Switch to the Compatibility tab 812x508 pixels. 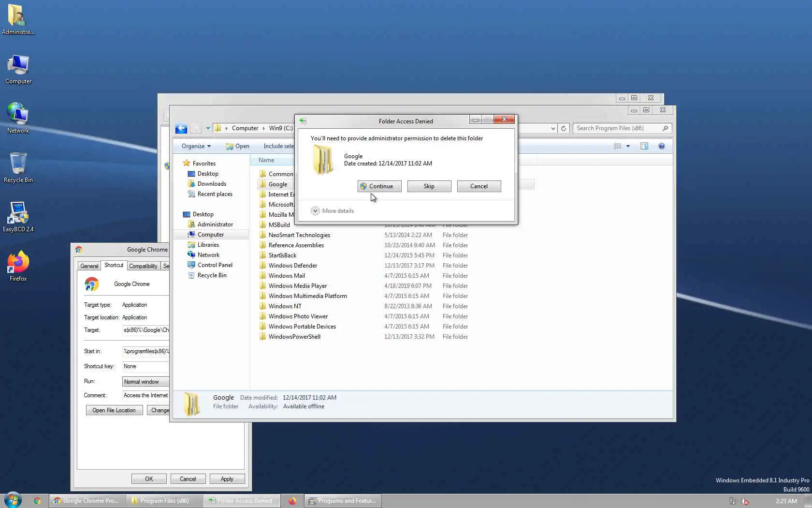pos(143,266)
